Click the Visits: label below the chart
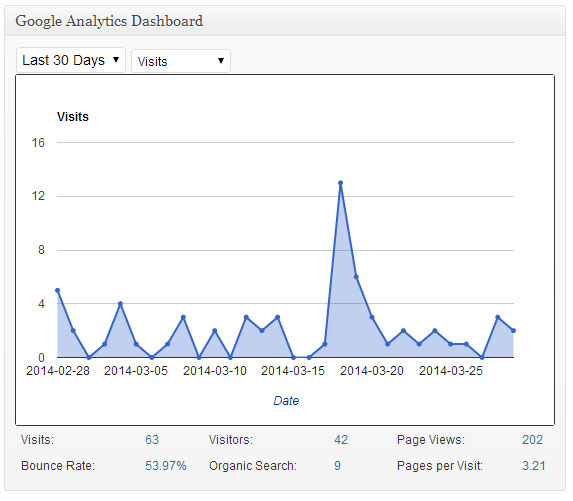 [x=37, y=440]
